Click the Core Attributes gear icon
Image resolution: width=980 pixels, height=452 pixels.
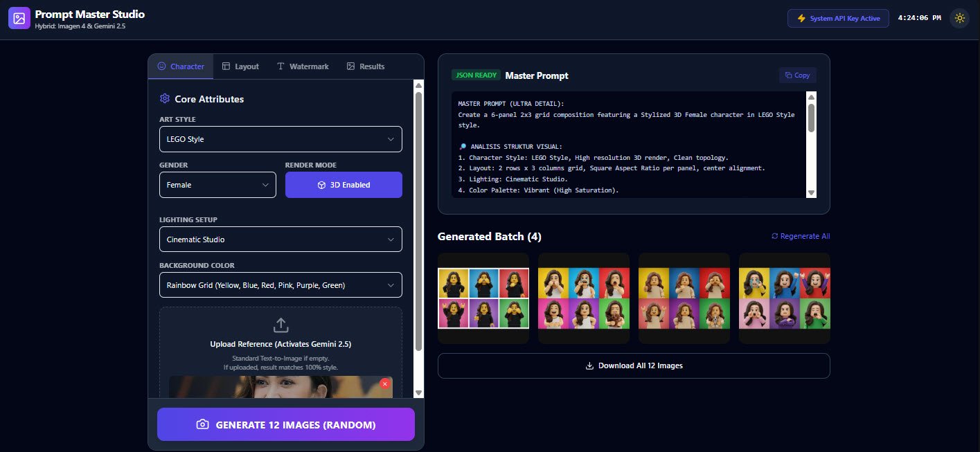[x=165, y=99]
